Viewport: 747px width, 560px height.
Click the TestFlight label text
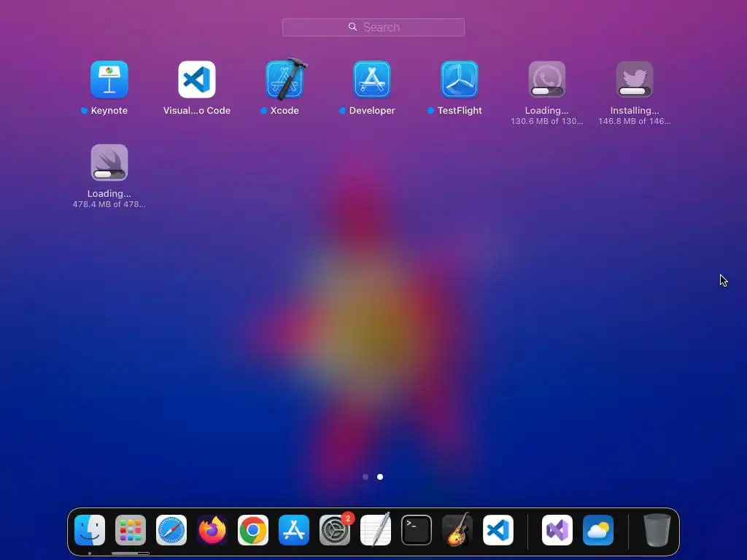(460, 111)
